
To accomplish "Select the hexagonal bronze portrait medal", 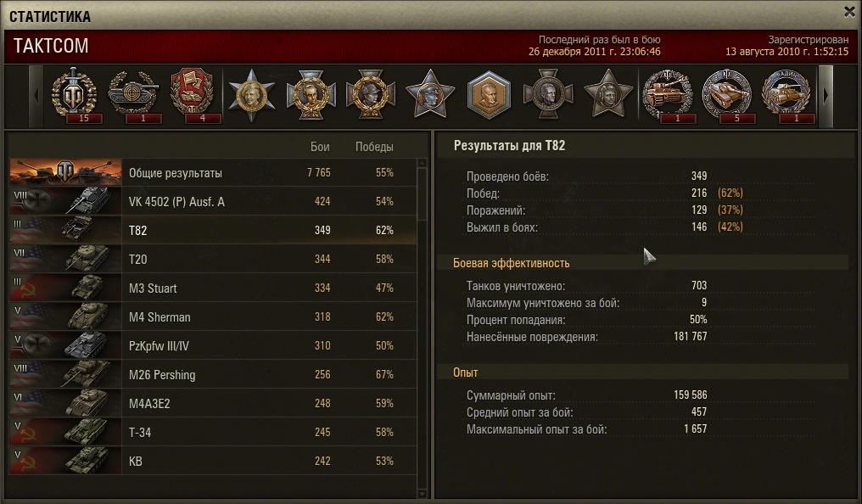I will pyautogui.click(x=489, y=96).
